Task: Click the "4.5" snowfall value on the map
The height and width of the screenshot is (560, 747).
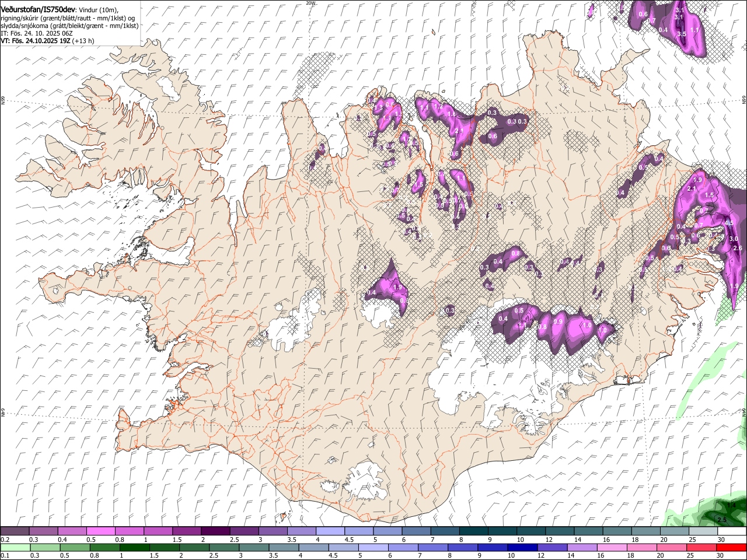Action: 729,223
